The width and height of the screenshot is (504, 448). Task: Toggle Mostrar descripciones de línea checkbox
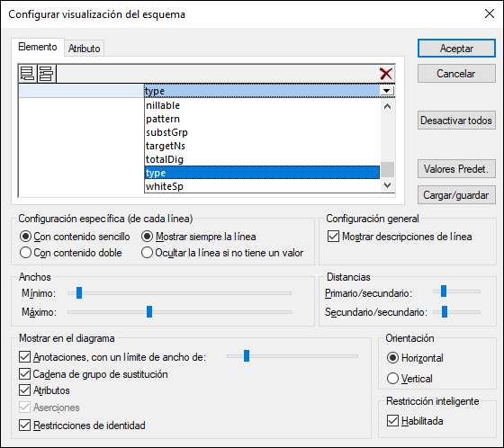[x=400, y=237]
